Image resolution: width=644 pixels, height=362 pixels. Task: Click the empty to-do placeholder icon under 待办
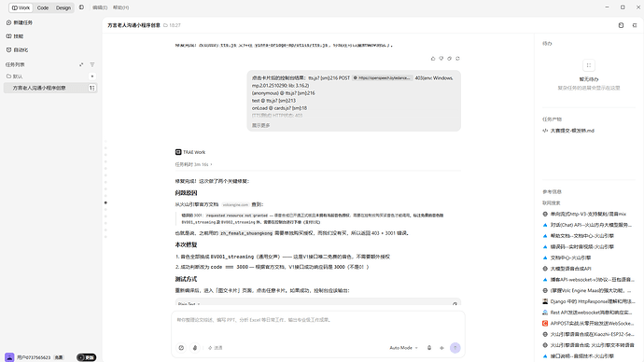tap(589, 65)
